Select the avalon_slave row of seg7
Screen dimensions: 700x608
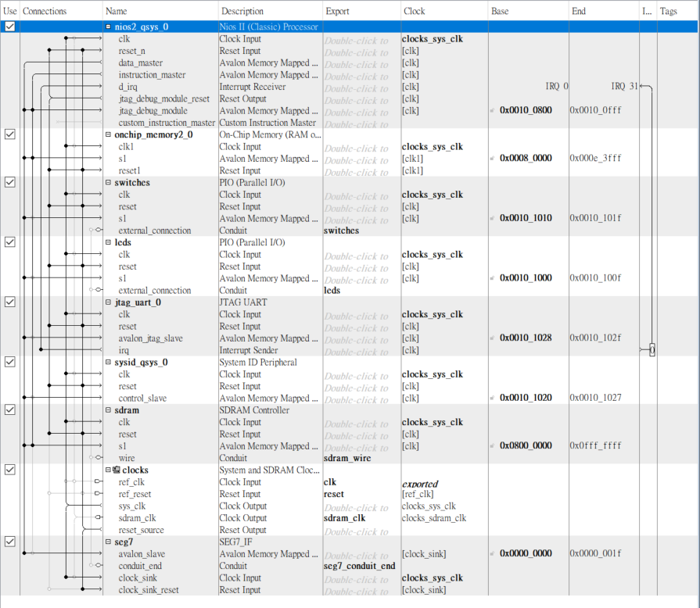(x=142, y=553)
